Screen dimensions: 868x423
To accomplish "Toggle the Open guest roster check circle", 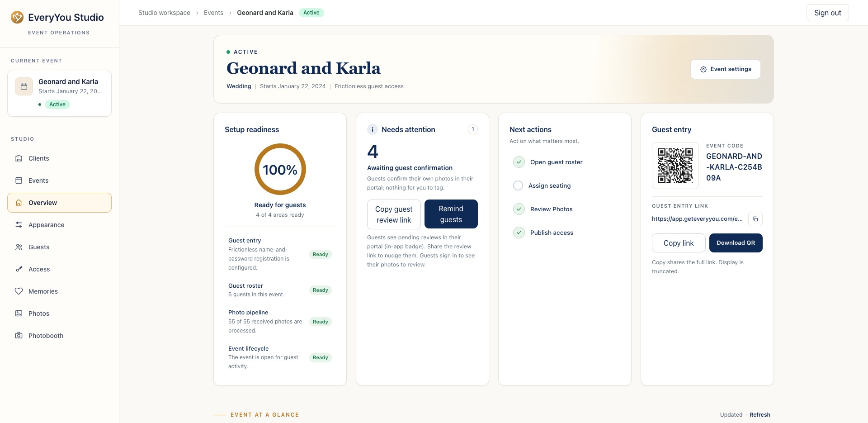I will [x=519, y=162].
